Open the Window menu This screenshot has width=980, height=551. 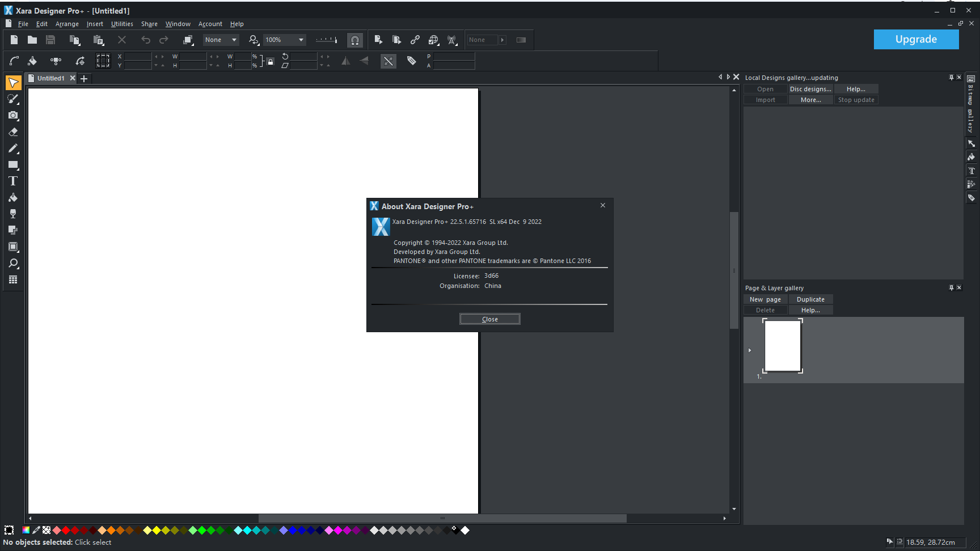pos(178,24)
